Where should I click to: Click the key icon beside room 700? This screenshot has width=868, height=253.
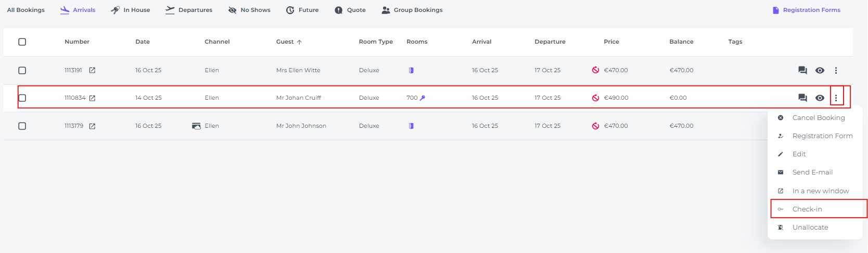tap(423, 98)
